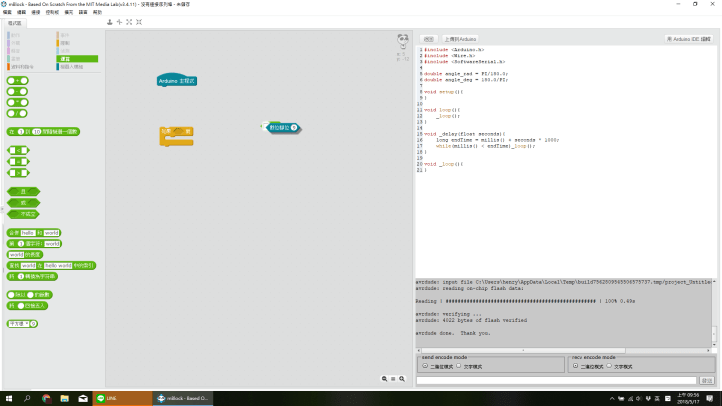Image resolution: width=722 pixels, height=406 pixels.
Task: Click the edit with Arduino IDE button
Action: pos(690,38)
